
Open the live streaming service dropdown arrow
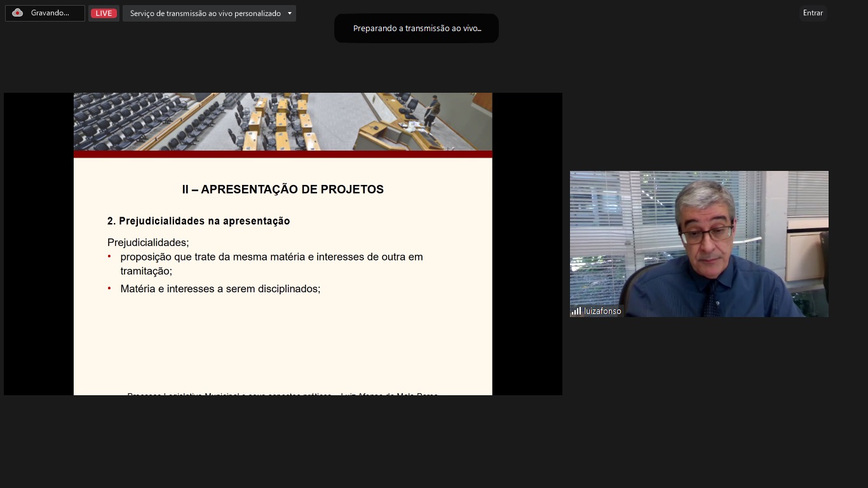[290, 13]
